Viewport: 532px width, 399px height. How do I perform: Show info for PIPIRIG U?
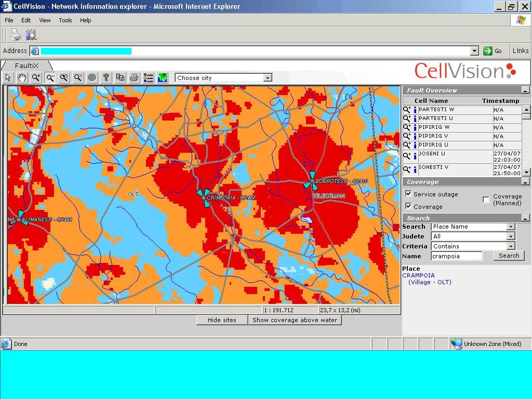(415, 145)
